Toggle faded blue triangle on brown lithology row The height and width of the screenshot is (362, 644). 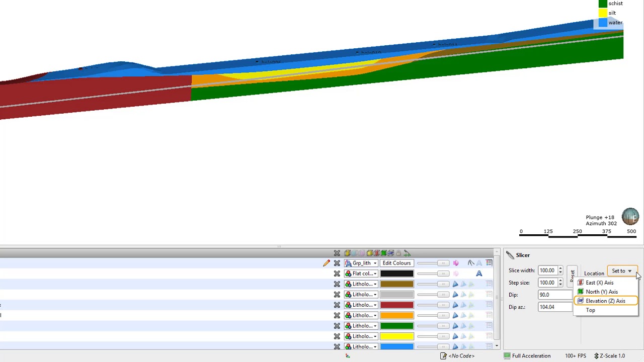[463, 284]
